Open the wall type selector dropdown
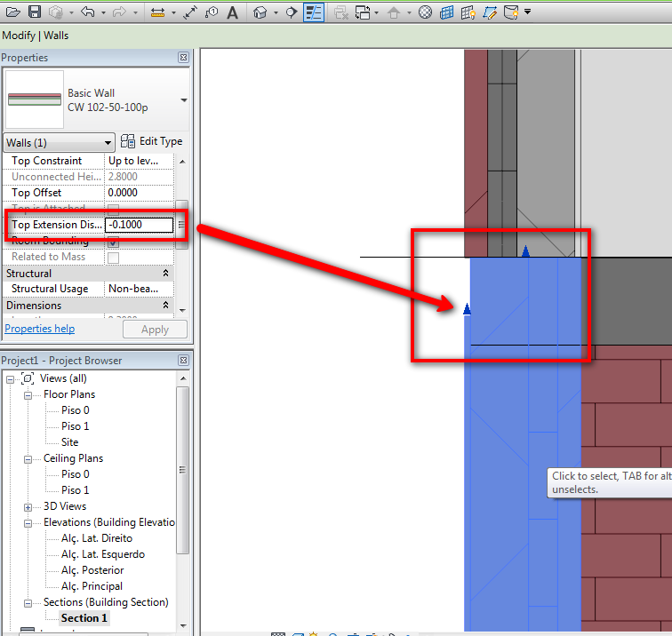The image size is (672, 636). point(183,100)
